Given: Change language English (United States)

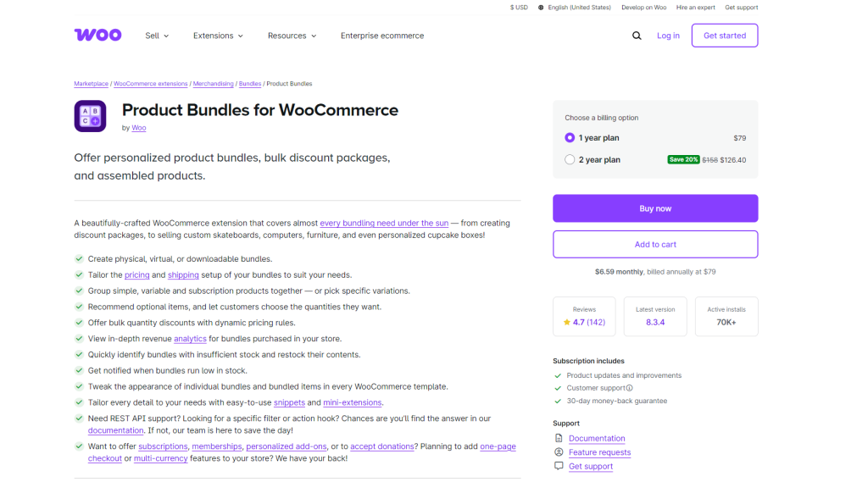Looking at the screenshot, I should [x=579, y=8].
